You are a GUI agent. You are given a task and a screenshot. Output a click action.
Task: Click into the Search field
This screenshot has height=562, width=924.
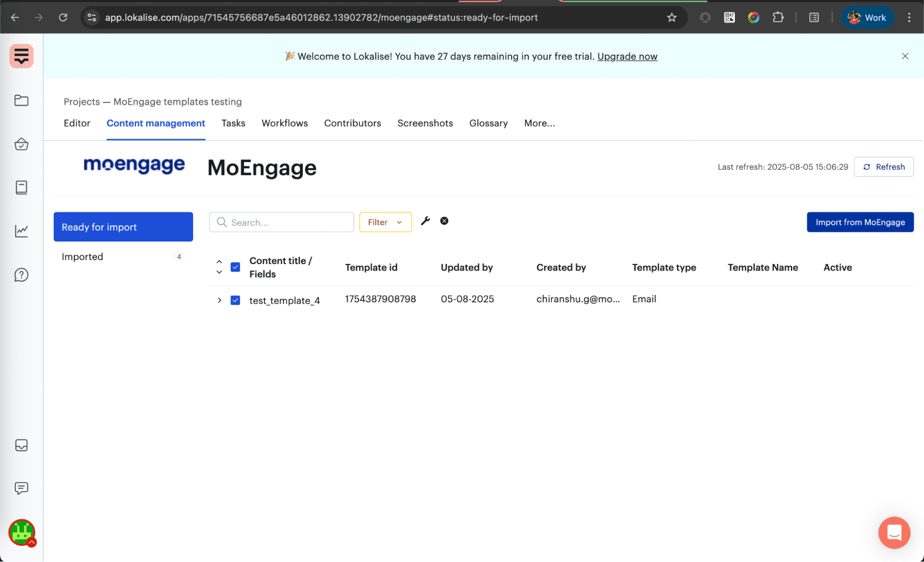point(281,222)
